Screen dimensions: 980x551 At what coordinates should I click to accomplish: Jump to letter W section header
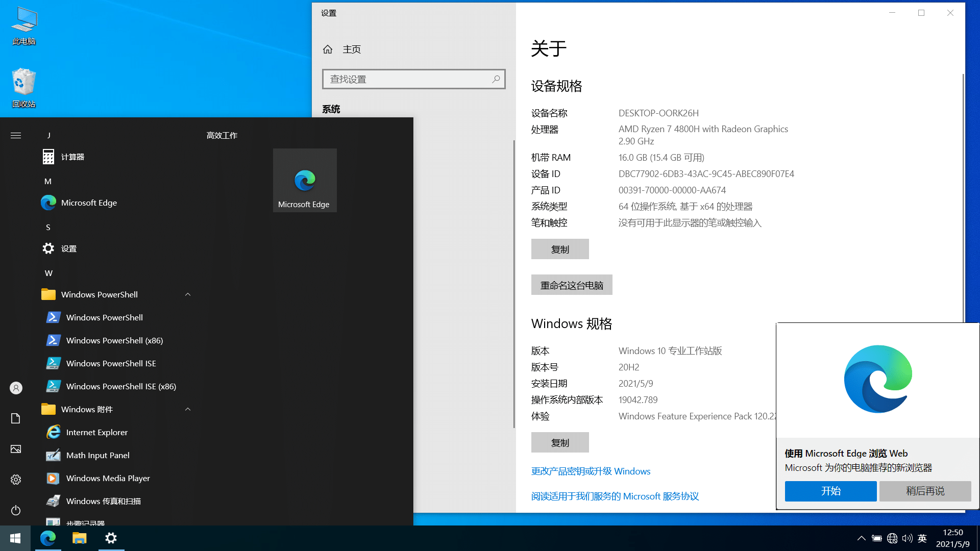(48, 273)
